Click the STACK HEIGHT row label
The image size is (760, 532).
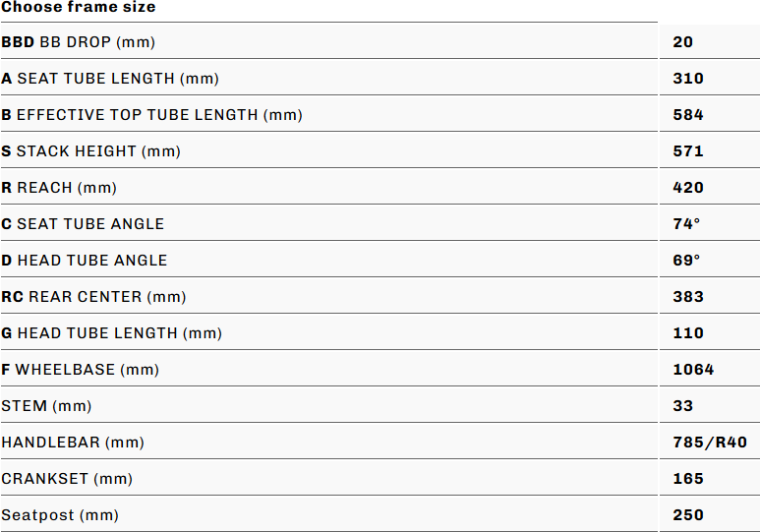click(91, 151)
